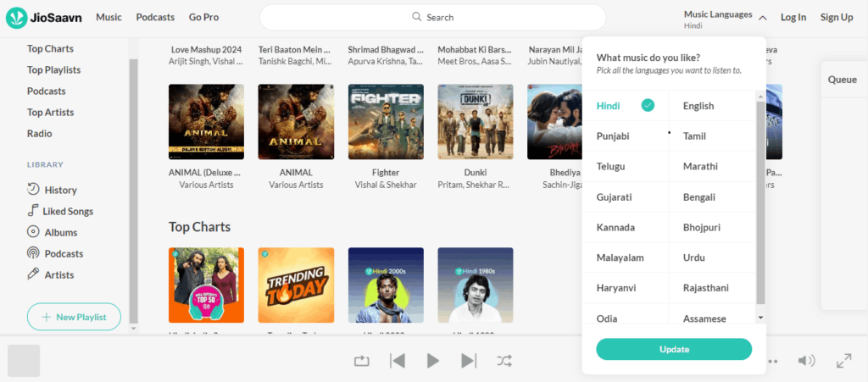Screen dimensions: 868x382
Task: Expand the player to full screen
Action: coord(843,361)
